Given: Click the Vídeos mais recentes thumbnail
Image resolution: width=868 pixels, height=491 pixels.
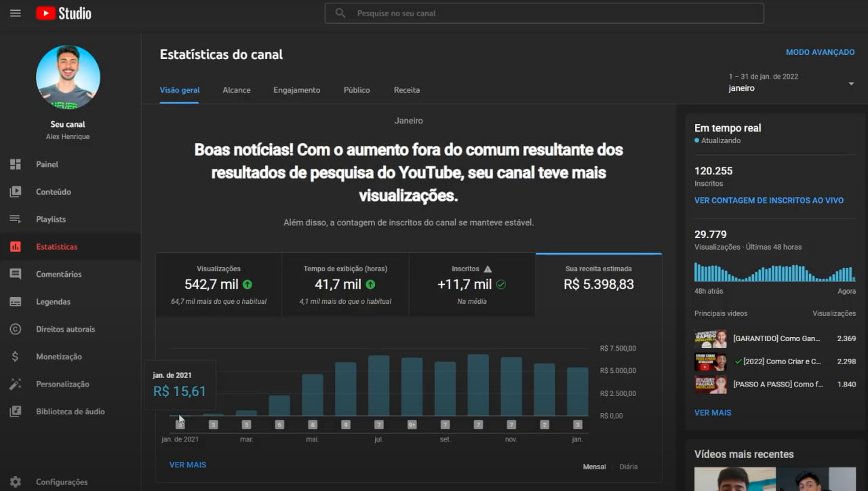Looking at the screenshot, I should (x=775, y=479).
